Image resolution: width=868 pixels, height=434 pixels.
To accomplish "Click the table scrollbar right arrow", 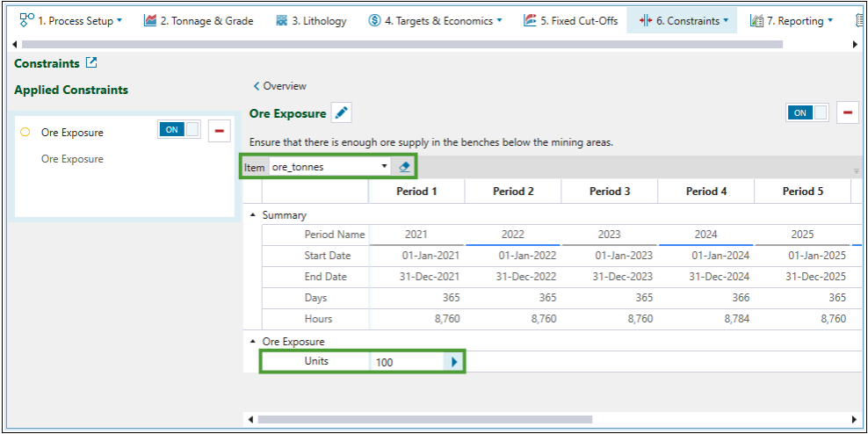I will pos(855,420).
